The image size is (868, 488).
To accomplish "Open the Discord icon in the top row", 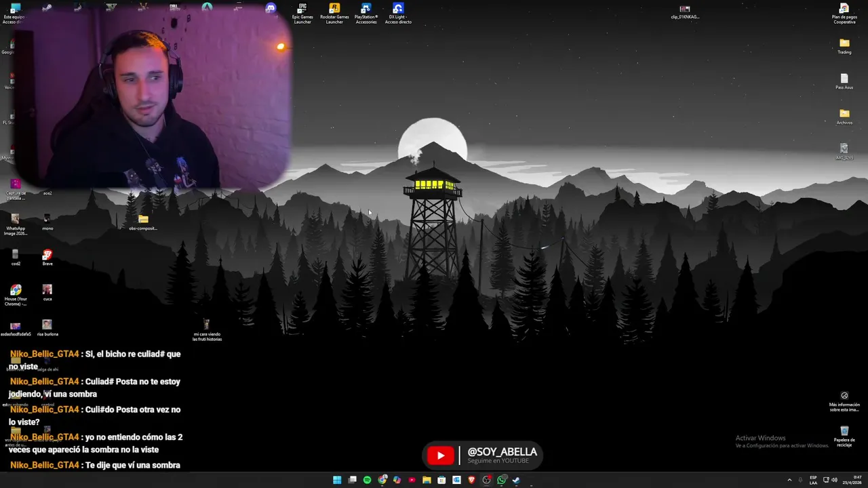I will [271, 9].
